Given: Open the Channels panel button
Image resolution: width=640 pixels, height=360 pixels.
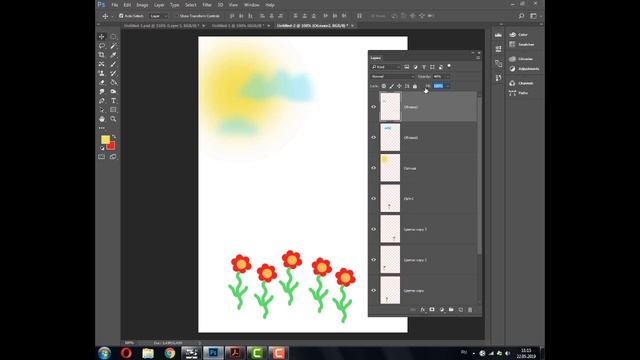Looking at the screenshot, I should 521,83.
